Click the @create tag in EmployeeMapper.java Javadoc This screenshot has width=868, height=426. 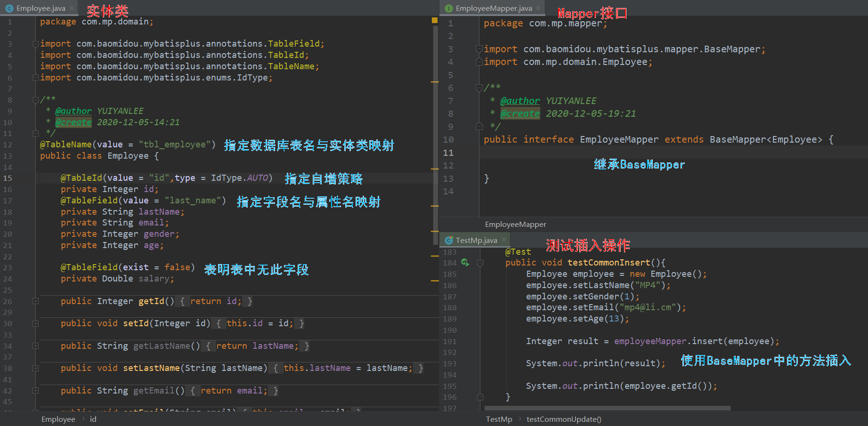(x=520, y=113)
